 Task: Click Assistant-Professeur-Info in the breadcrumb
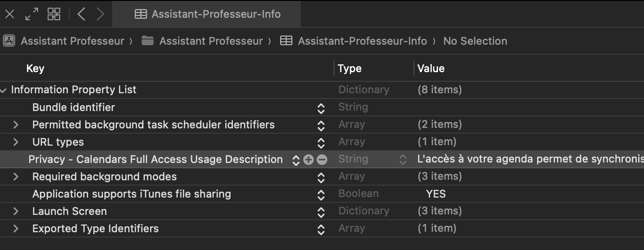(362, 41)
